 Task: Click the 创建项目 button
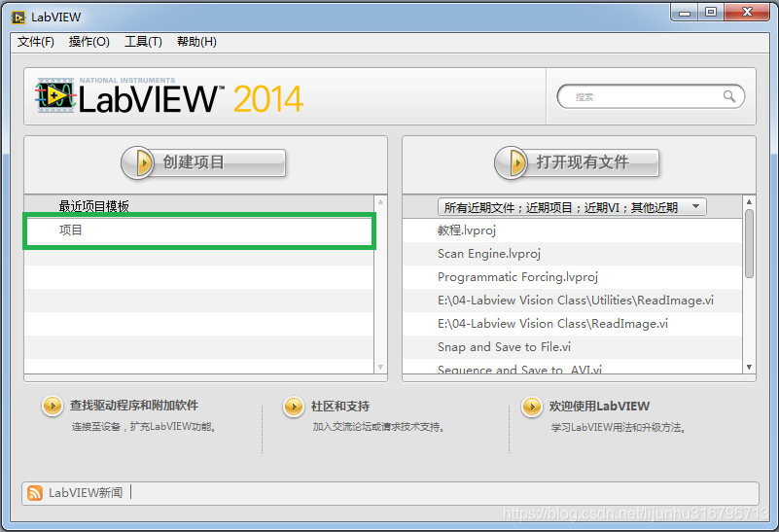click(203, 162)
